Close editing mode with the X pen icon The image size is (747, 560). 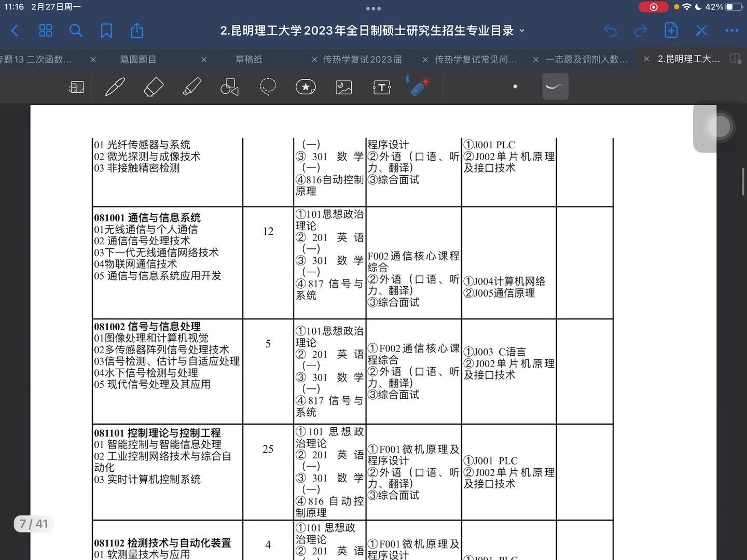(701, 31)
